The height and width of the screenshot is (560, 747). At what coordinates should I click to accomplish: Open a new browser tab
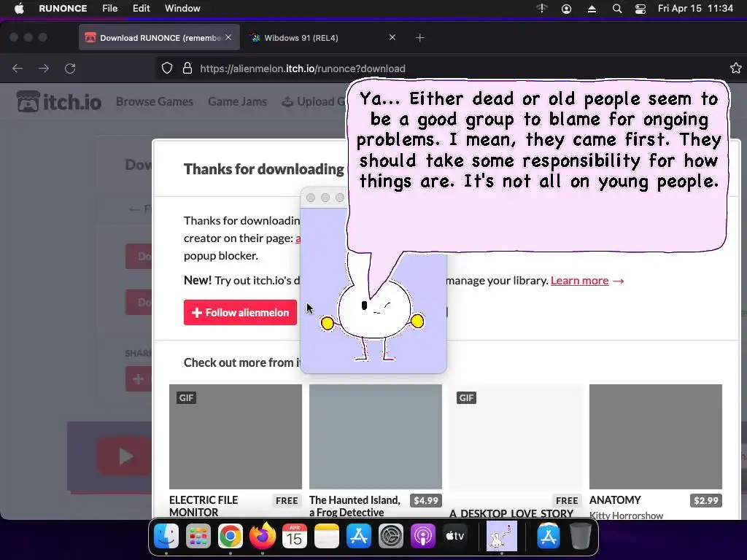(x=419, y=38)
